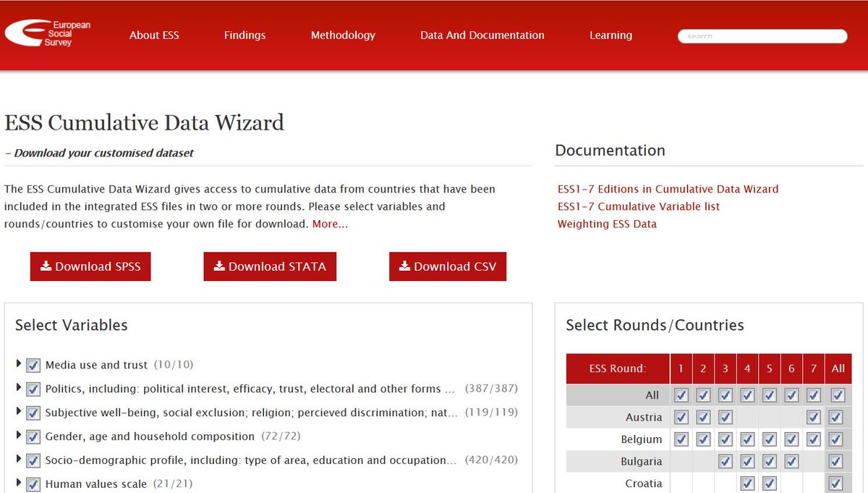Viewport: 868px width, 493px height.
Task: Toggle All row checkbox for round 3
Action: pyautogui.click(x=726, y=395)
